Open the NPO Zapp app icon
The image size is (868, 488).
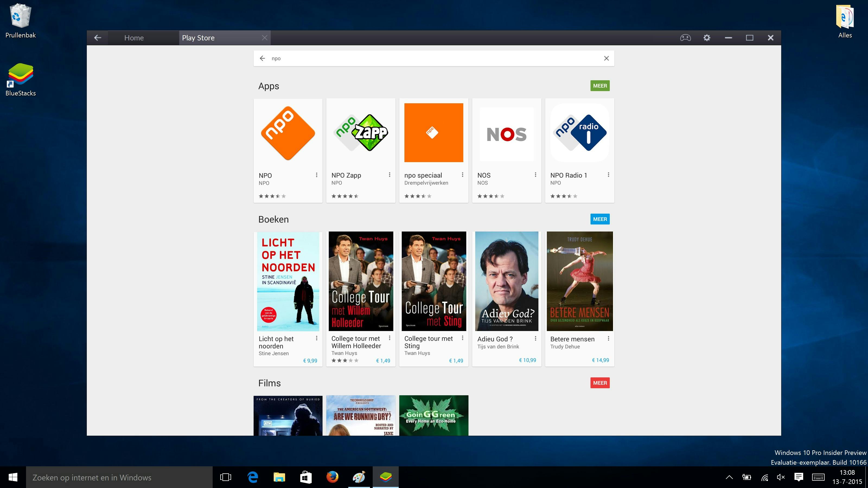pyautogui.click(x=360, y=133)
